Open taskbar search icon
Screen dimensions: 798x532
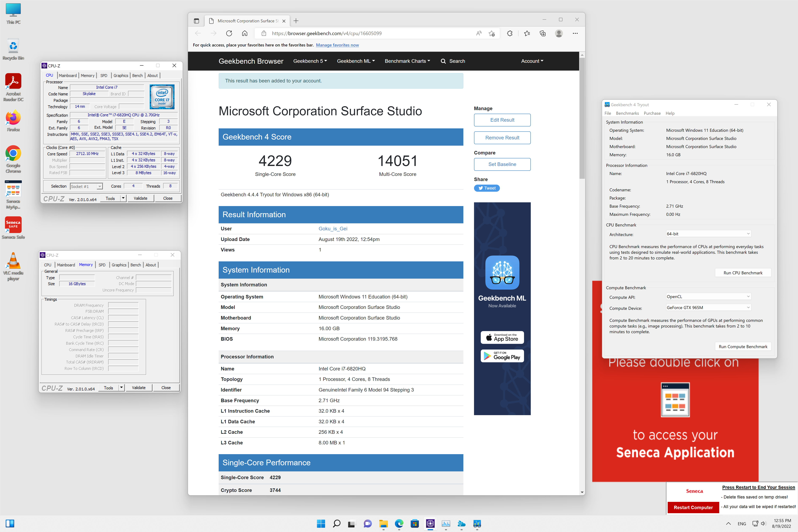[337, 523]
